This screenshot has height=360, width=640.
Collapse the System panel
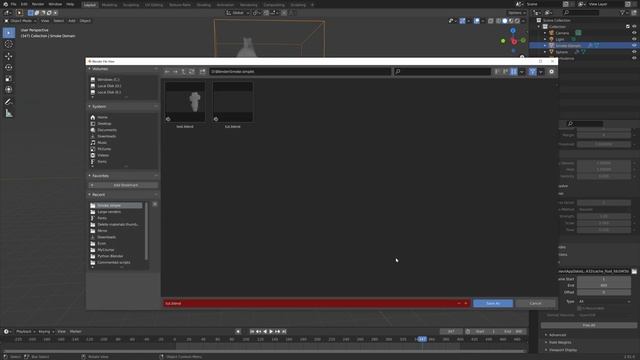point(89,106)
